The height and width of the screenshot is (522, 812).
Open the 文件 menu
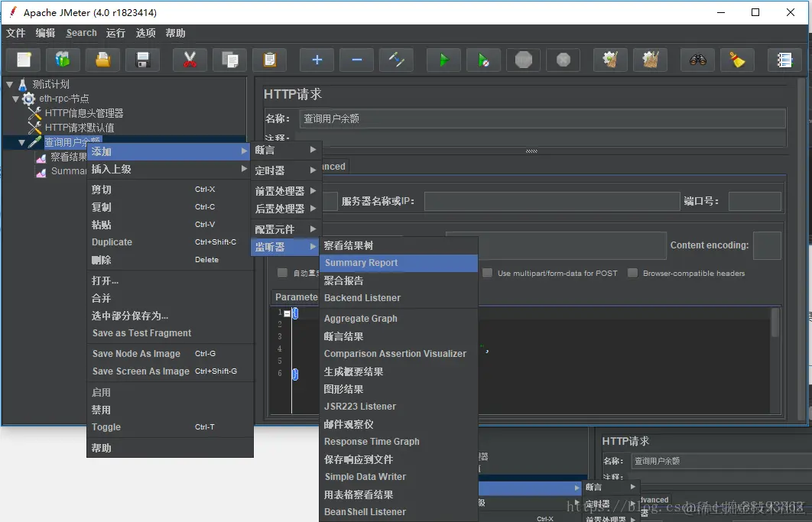coord(15,33)
